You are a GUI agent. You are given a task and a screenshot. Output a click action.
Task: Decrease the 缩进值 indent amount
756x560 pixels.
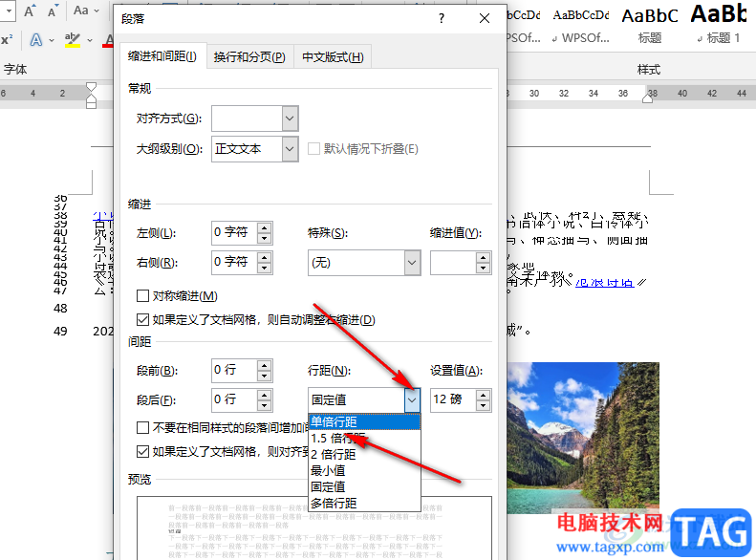(483, 269)
